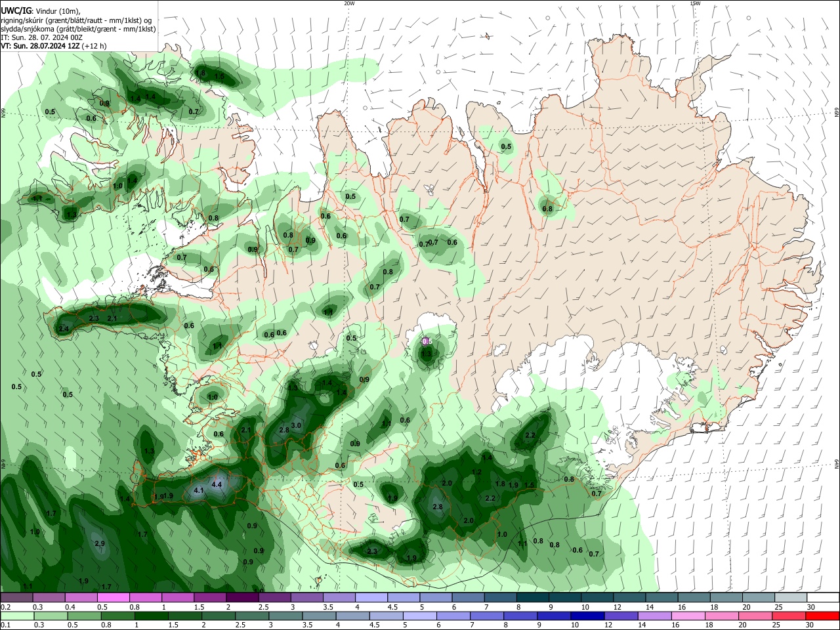Click the 'rigning/skúrir' description line
Viewport: 840px width, 630px height.
(x=77, y=20)
